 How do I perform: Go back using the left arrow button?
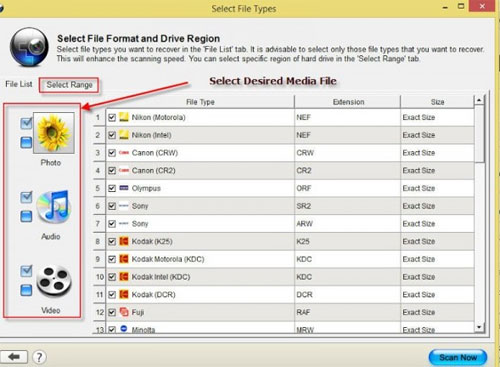pyautogui.click(x=14, y=357)
